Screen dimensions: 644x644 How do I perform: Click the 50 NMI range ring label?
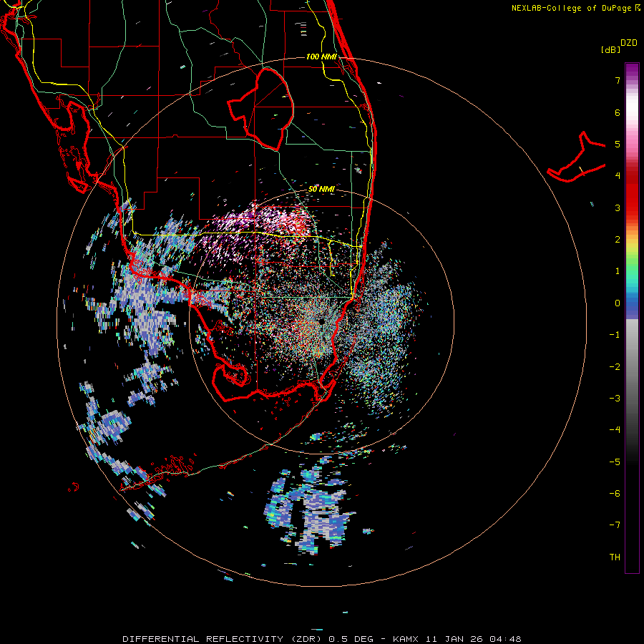coord(321,189)
